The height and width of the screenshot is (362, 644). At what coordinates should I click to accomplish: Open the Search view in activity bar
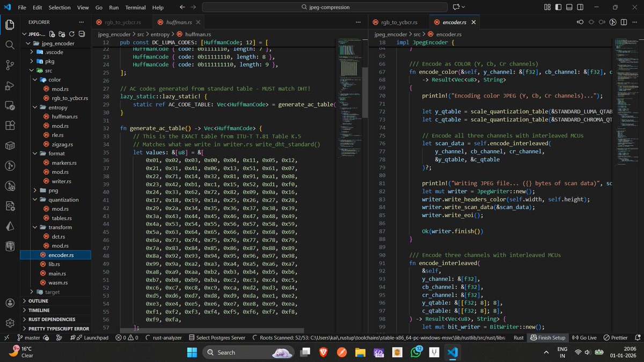10,45
